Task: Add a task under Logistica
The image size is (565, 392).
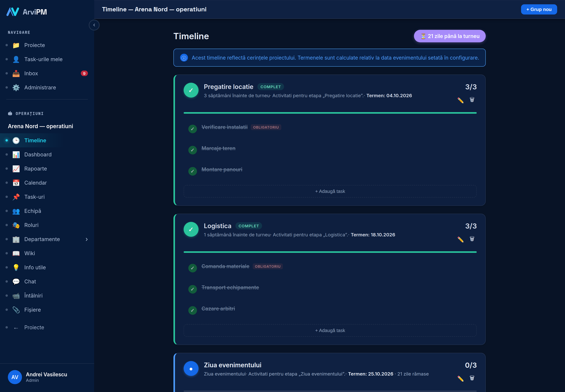Action: pos(330,331)
